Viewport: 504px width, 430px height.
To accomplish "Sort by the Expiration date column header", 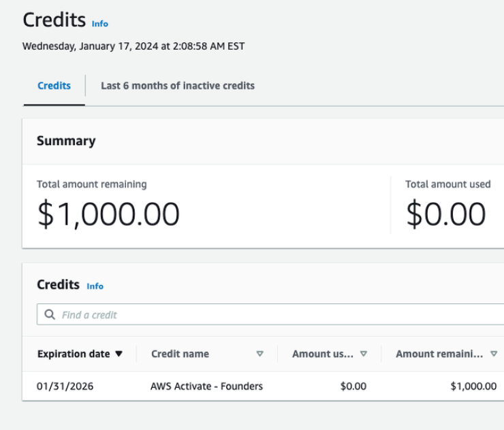I will coord(74,354).
